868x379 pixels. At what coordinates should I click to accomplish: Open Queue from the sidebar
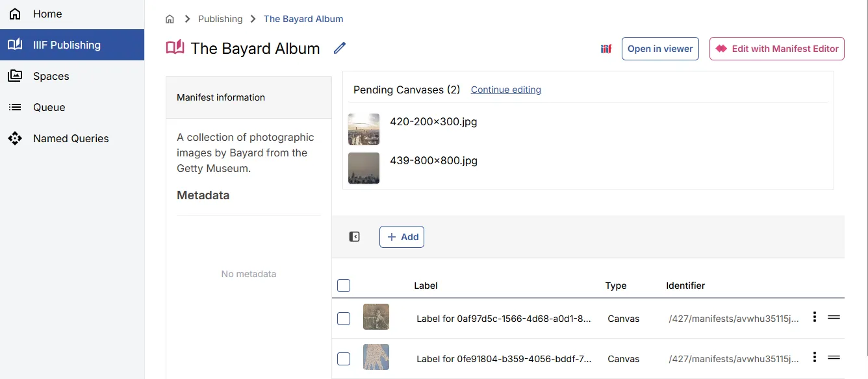[x=49, y=107]
